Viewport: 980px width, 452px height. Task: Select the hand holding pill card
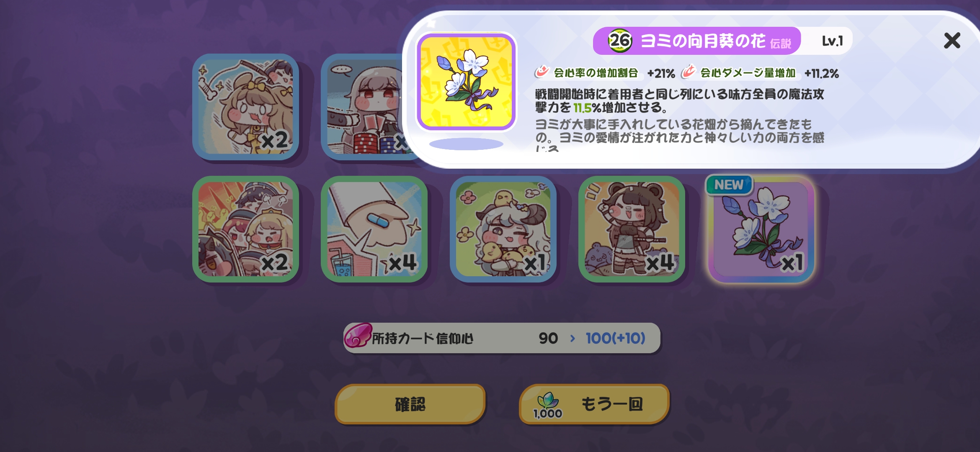click(374, 229)
